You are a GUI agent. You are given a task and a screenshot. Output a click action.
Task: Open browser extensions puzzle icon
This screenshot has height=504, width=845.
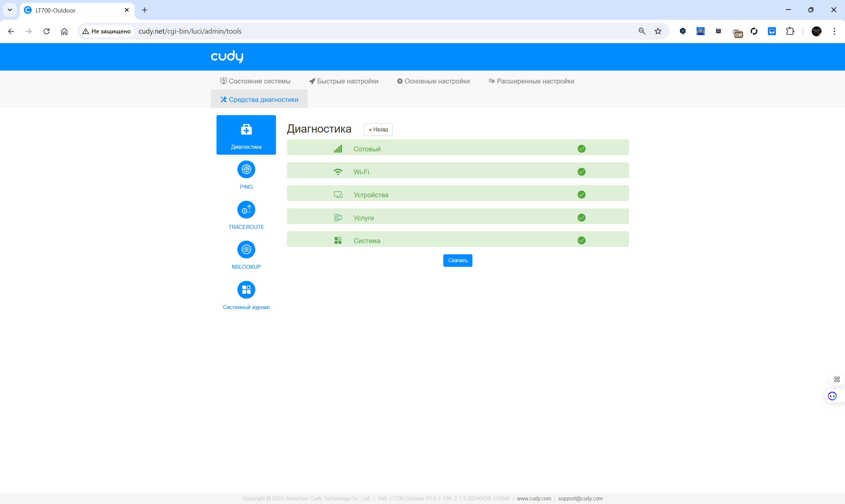[x=790, y=31]
